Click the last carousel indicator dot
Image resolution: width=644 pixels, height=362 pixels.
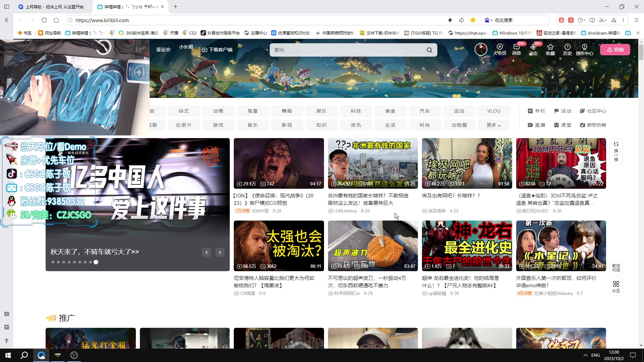tap(96, 262)
